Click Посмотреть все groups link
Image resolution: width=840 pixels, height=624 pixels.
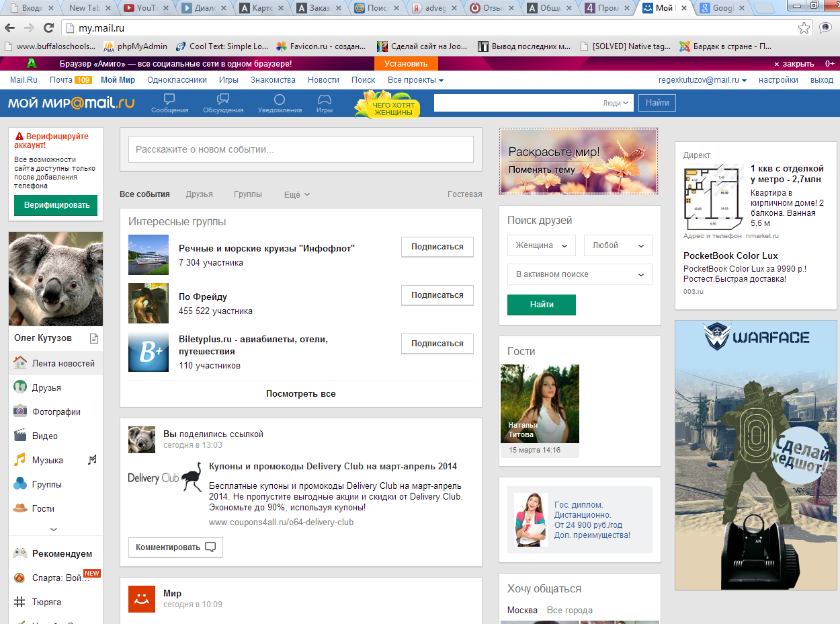click(x=300, y=394)
